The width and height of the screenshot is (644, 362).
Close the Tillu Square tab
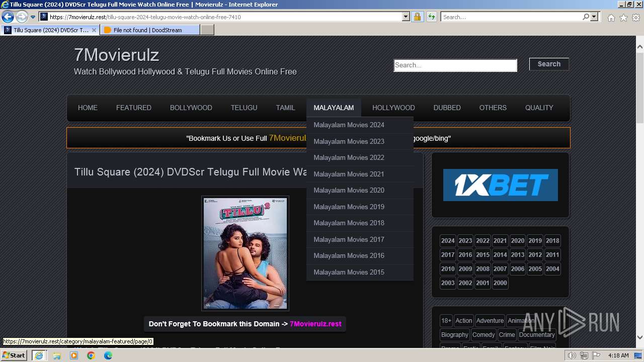pyautogui.click(x=94, y=30)
